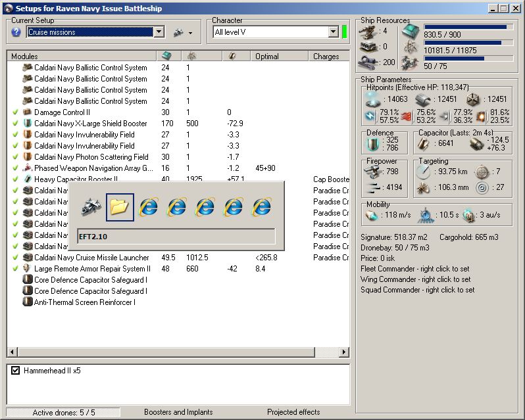Expand the Current Setup combo box arrow
The image size is (525, 420).
(159, 32)
